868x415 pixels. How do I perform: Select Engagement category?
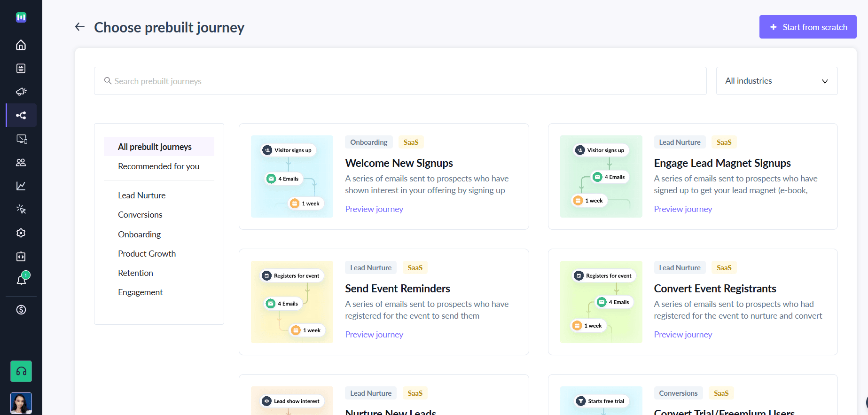(x=140, y=292)
